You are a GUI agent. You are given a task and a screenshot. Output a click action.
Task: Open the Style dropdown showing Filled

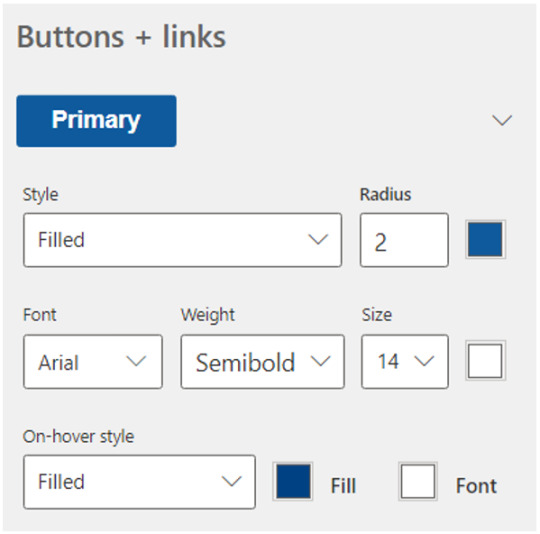click(x=183, y=240)
